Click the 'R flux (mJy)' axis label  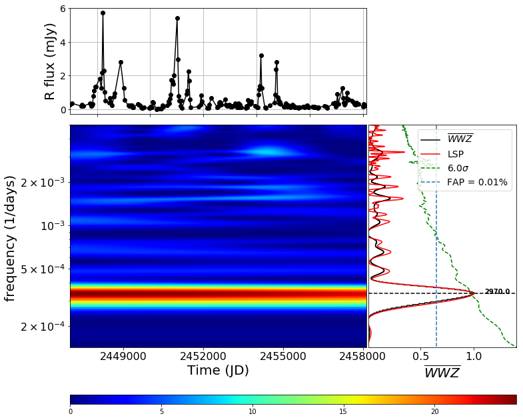(x=49, y=62)
